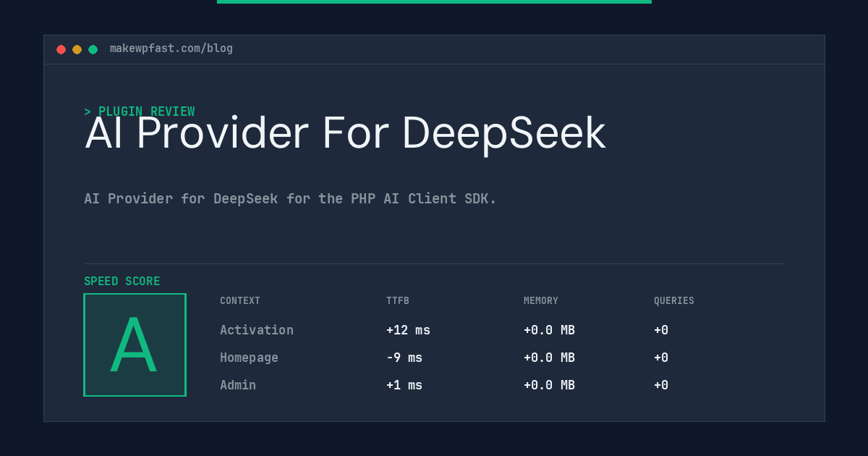Click the 'SPEED SCORE' label

pyautogui.click(x=122, y=282)
